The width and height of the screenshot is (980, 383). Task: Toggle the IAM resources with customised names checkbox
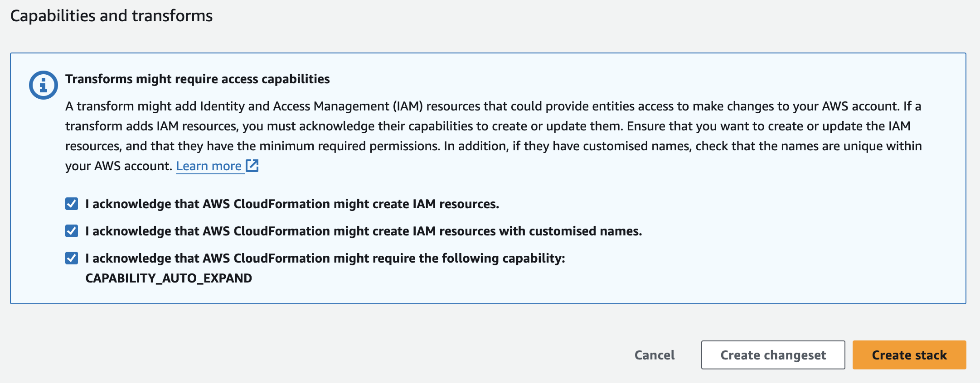(72, 231)
